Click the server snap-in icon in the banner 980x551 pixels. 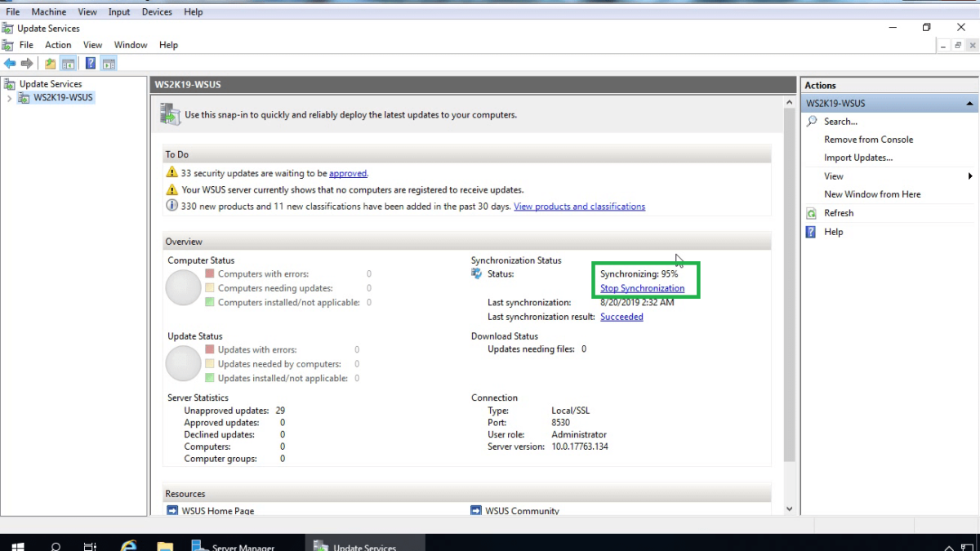point(170,114)
